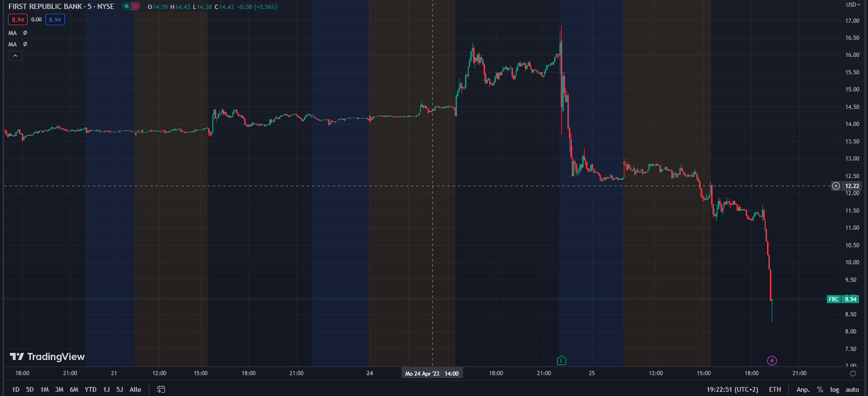Select the YTD time range

pyautogui.click(x=91, y=389)
